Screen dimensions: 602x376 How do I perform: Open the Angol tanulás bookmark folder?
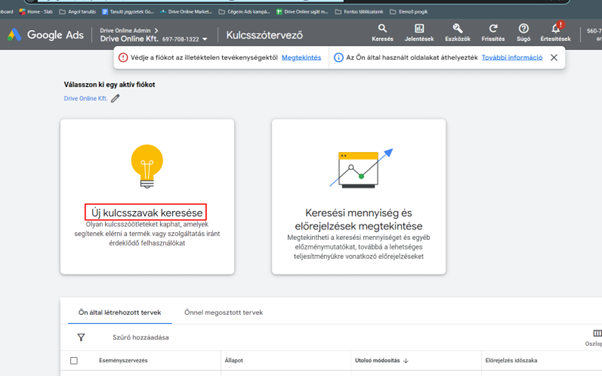click(78, 12)
